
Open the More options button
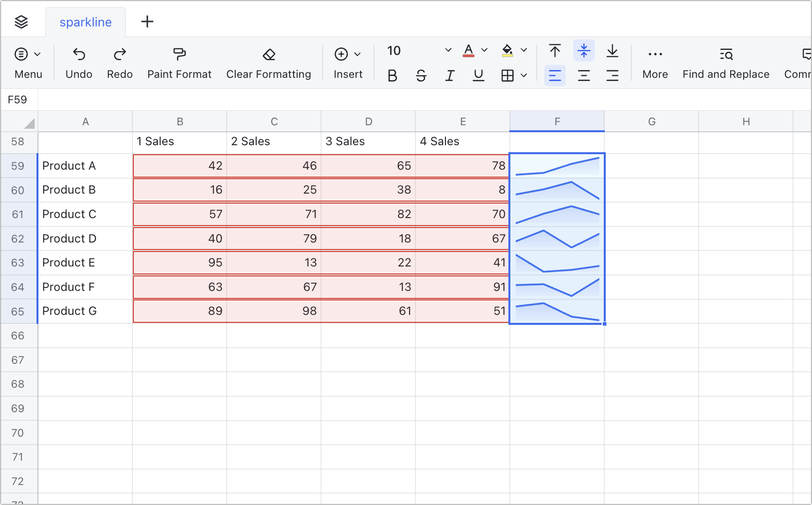[655, 61]
